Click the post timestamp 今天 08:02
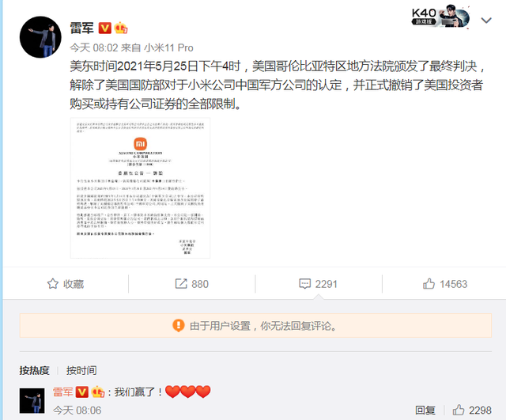The height and width of the screenshot is (420, 506). click(94, 47)
